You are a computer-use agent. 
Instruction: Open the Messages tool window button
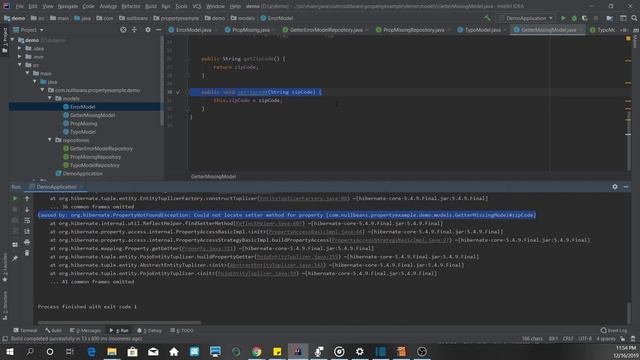pyautogui.click(x=85, y=330)
